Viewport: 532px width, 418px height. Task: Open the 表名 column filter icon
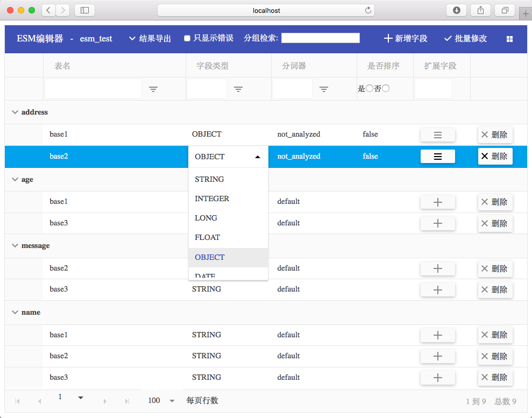coord(153,89)
